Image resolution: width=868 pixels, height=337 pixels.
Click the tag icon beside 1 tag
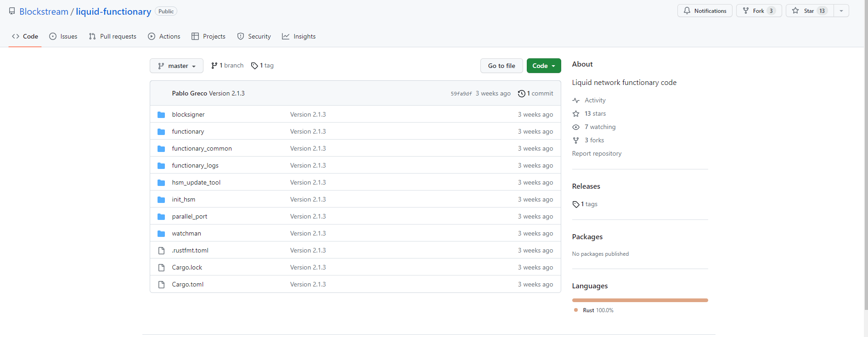pyautogui.click(x=254, y=66)
